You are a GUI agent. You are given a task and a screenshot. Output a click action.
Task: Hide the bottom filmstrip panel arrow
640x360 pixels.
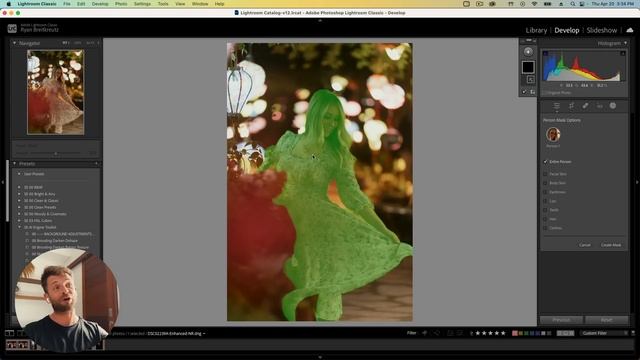pyautogui.click(x=320, y=357)
